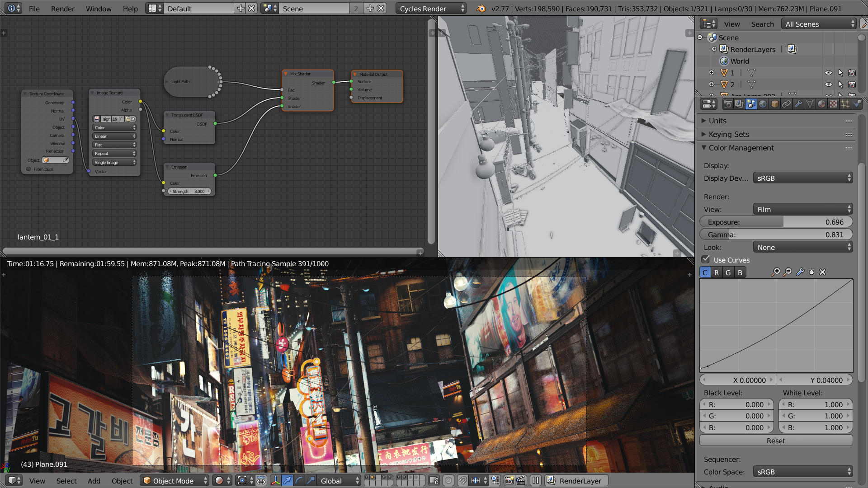
Task: Click the Scene tab in outliner
Action: click(x=728, y=38)
